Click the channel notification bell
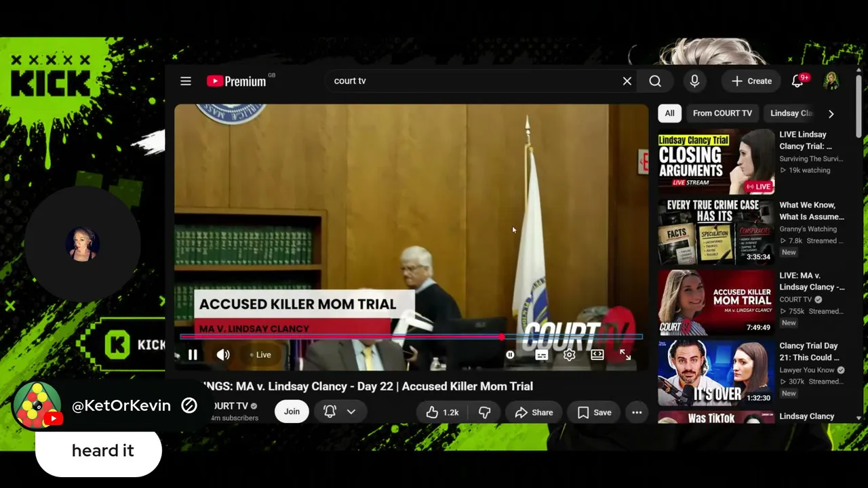868x488 pixels. (x=330, y=411)
